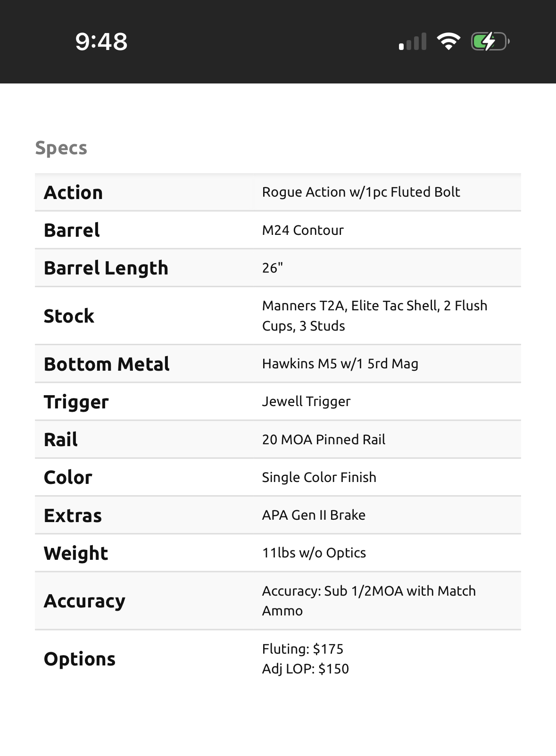Tap the Barrel Length label
This screenshot has height=756, width=556.
pyautogui.click(x=106, y=268)
